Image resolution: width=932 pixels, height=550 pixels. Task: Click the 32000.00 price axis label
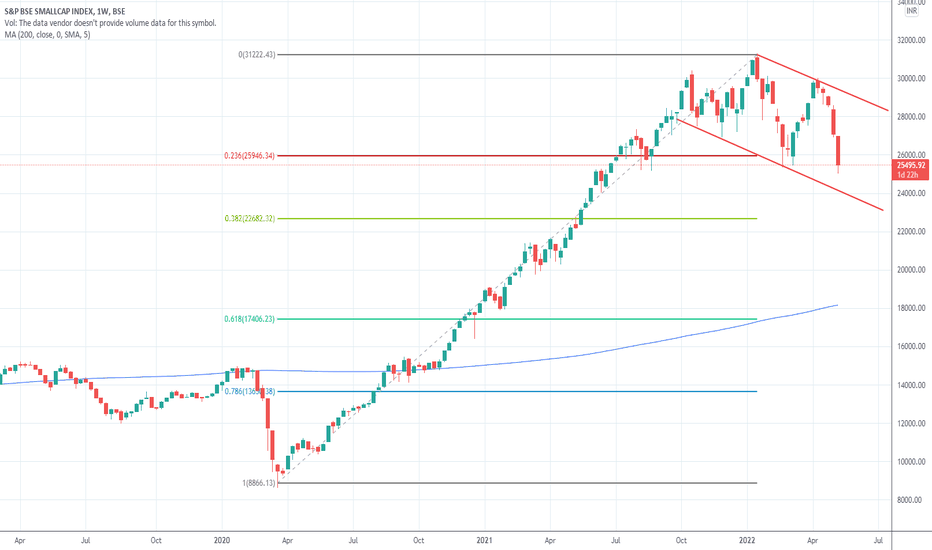pyautogui.click(x=911, y=40)
